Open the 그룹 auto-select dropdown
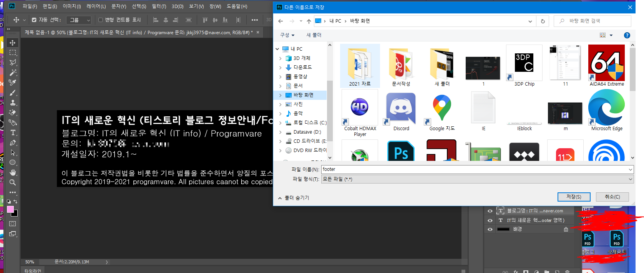This screenshot has width=644, height=273. tap(79, 20)
